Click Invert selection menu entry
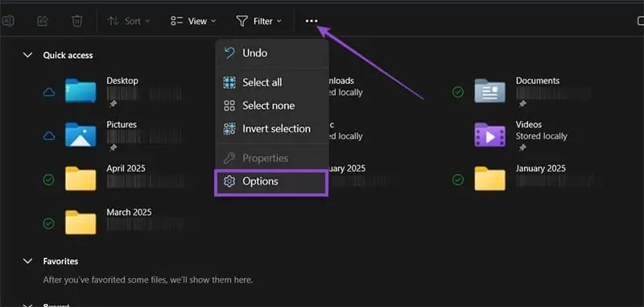The height and width of the screenshot is (307, 644). [271, 129]
